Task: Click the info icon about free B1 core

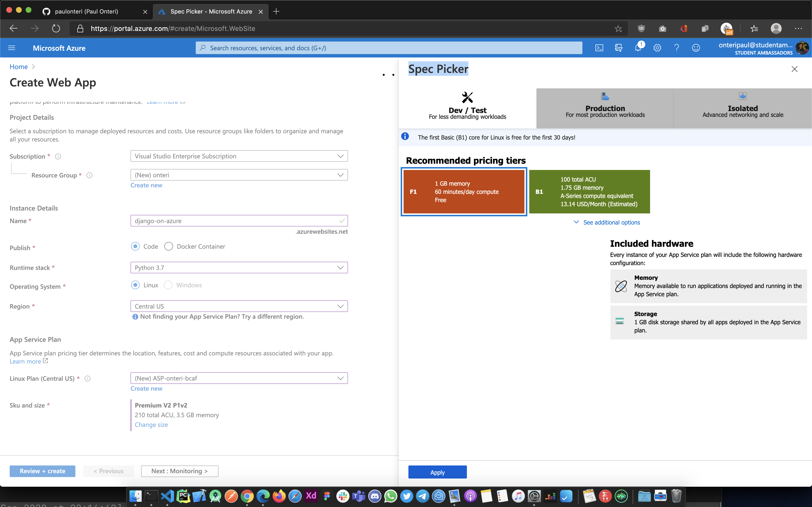Action: point(405,136)
